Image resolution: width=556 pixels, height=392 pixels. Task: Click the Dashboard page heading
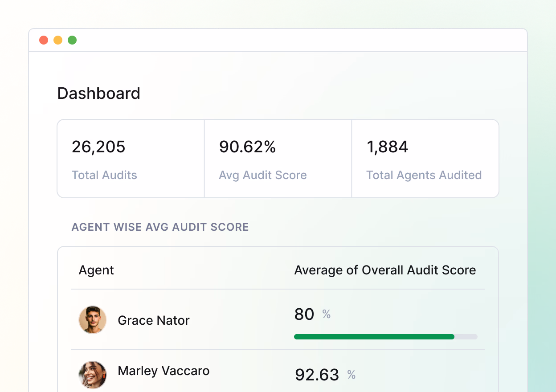pos(99,94)
